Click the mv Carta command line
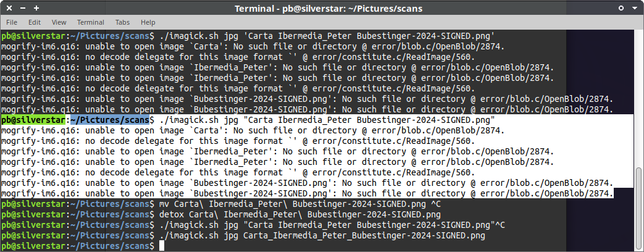This screenshot has height=252, width=644. [299, 204]
